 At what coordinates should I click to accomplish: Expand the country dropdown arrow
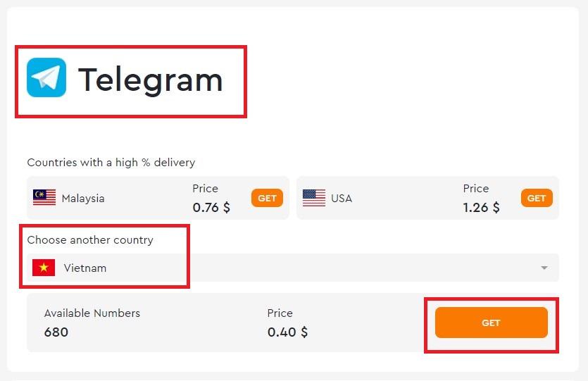pos(544,268)
